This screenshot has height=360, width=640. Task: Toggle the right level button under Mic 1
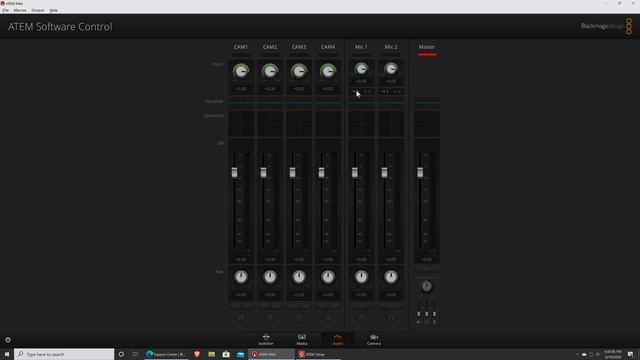(368, 91)
